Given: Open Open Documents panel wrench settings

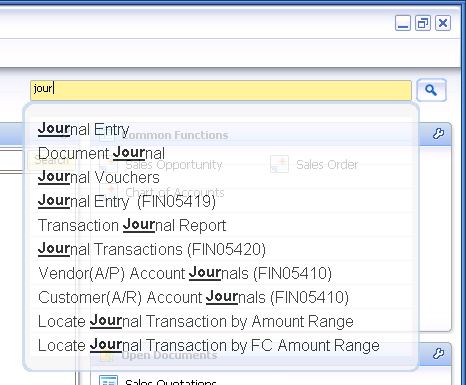Looking at the screenshot, I should [x=438, y=353].
